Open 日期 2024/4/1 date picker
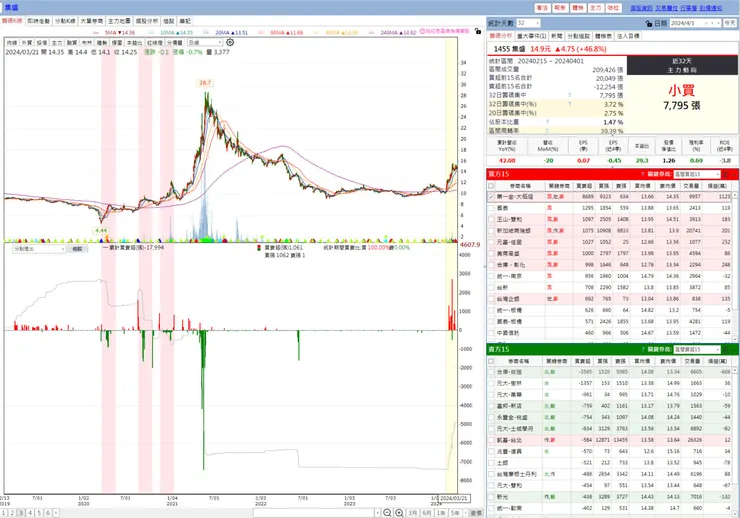This screenshot has height=518, width=740. click(x=695, y=23)
